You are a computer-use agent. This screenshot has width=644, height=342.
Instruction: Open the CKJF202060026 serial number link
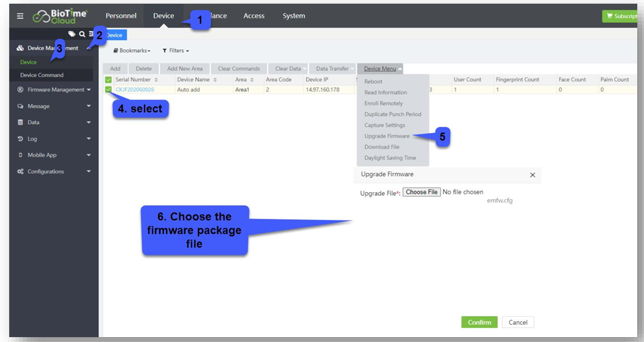coord(135,90)
